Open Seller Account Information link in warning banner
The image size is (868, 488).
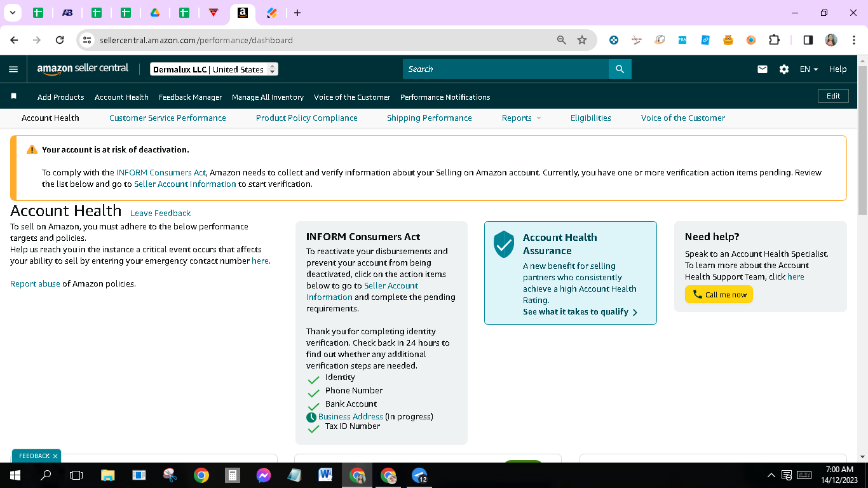tap(185, 184)
